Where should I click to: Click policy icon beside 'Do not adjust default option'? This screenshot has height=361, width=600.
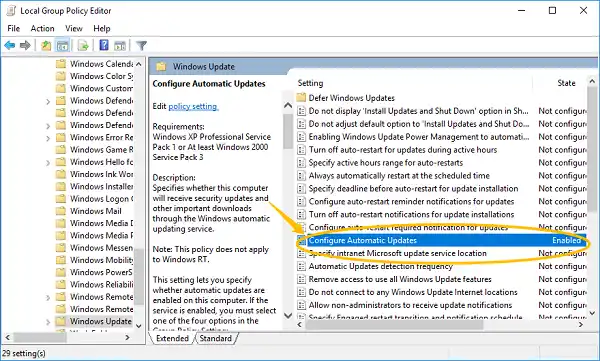pos(302,124)
